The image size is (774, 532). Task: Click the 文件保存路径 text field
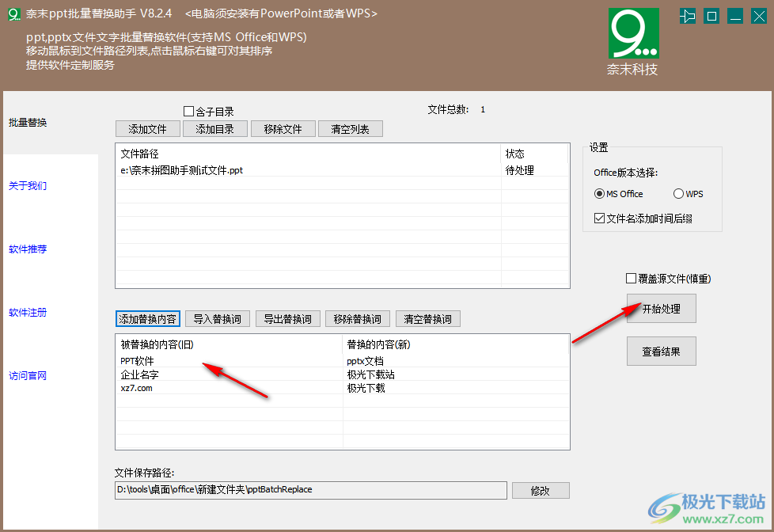pos(311,490)
